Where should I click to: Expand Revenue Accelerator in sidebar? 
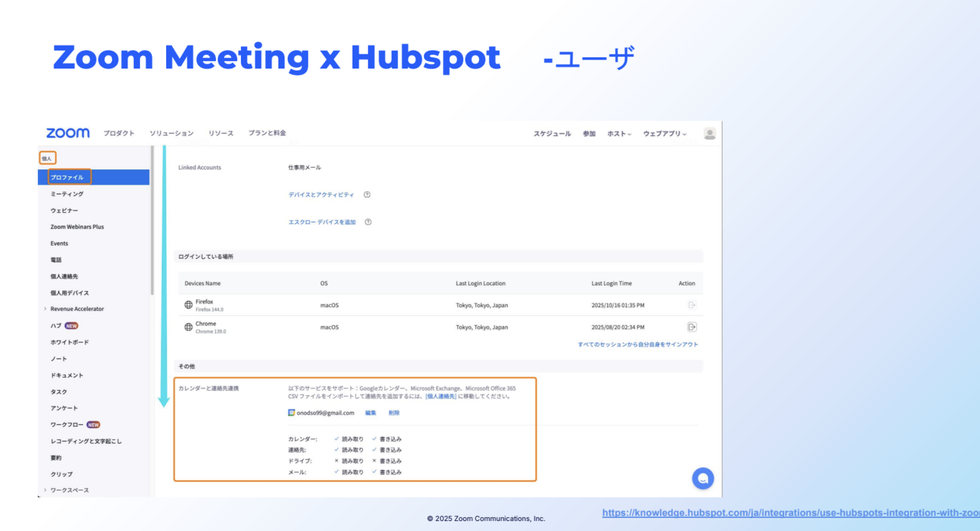pyautogui.click(x=45, y=309)
